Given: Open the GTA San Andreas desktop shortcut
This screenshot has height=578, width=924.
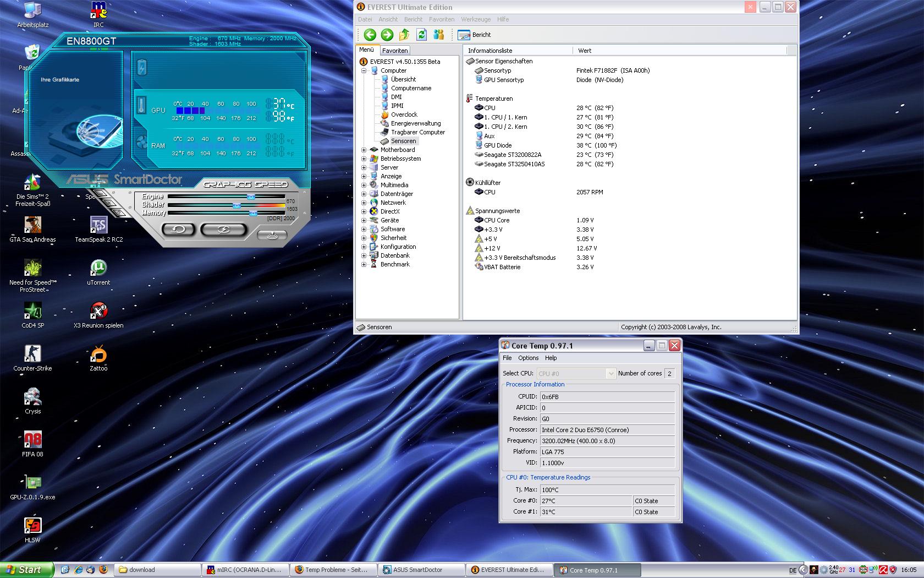Looking at the screenshot, I should coord(33,230).
